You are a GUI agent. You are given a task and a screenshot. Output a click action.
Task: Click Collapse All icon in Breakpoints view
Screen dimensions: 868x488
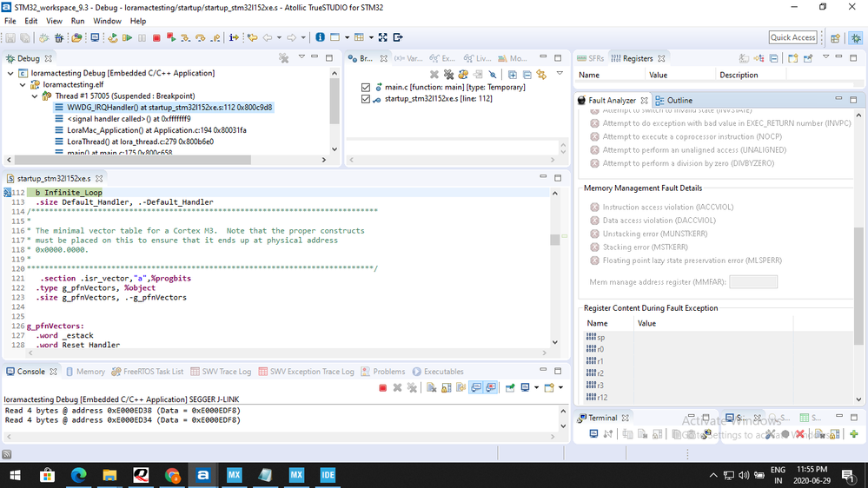tap(527, 75)
